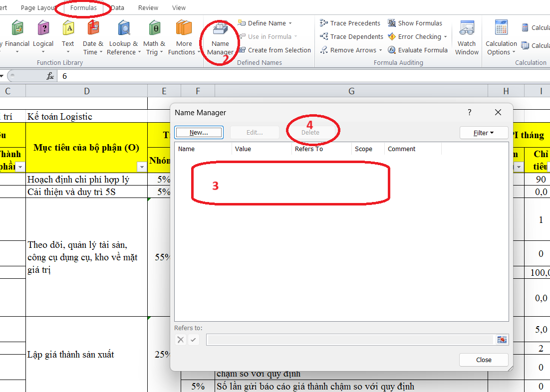This screenshot has height=392, width=550.
Task: Expand the Filter dropdown in Name Manager
Action: (x=484, y=133)
